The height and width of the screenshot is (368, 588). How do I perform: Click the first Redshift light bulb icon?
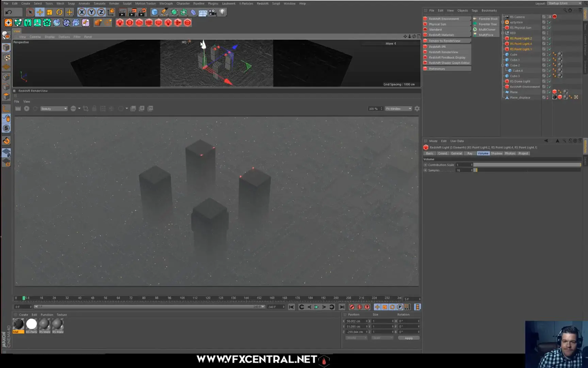(x=120, y=22)
